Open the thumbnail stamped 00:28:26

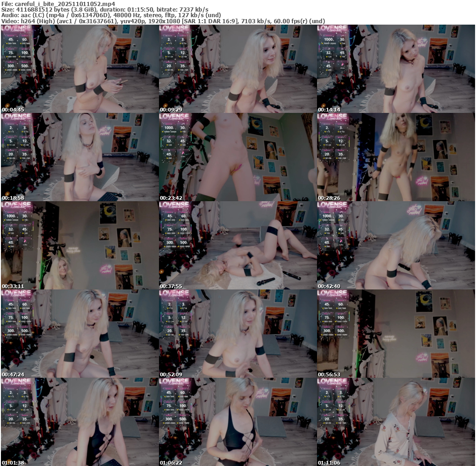click(x=396, y=157)
